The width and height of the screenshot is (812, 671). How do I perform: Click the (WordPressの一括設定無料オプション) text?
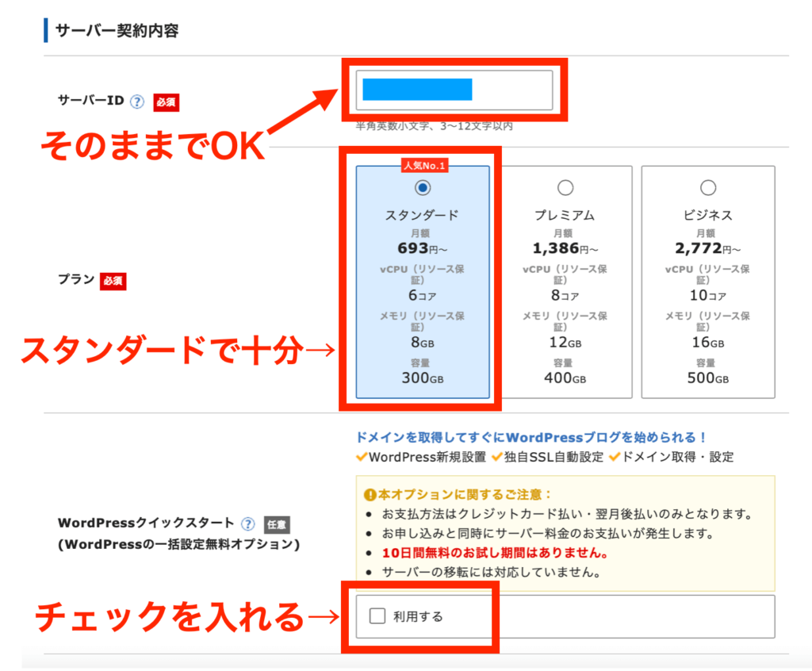pos(178,545)
